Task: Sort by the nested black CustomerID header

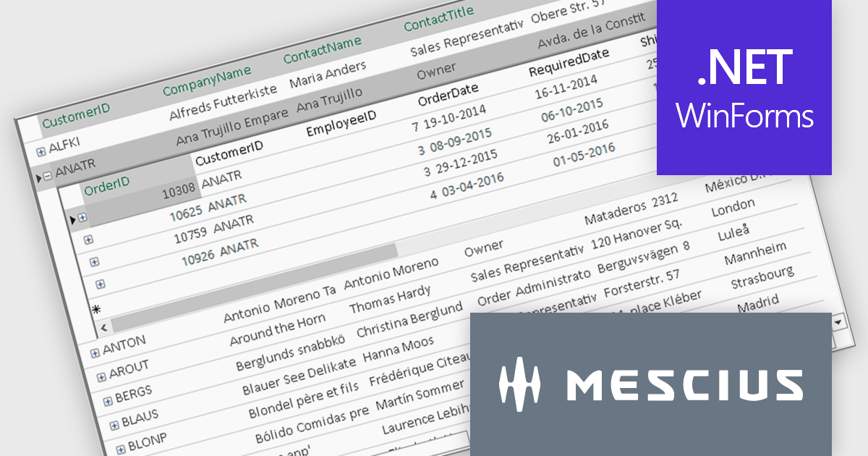Action: tap(229, 153)
